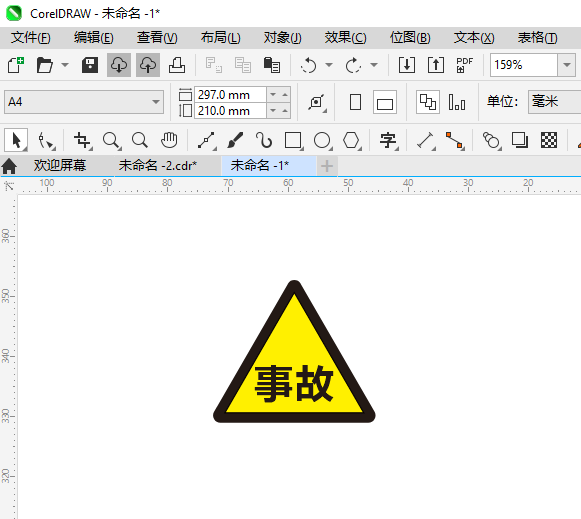
Task: Select the Dimension line tool
Action: (425, 140)
